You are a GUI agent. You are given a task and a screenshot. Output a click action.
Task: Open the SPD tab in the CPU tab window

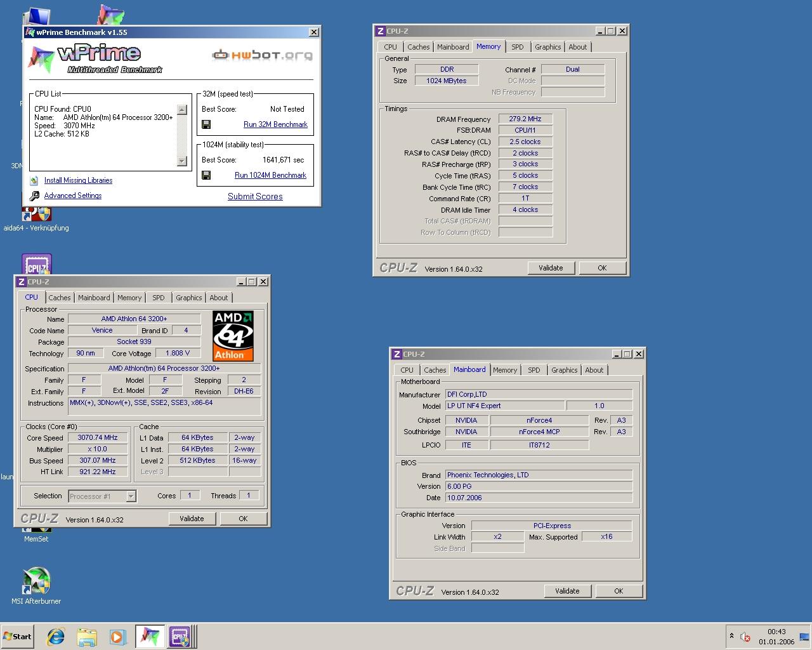coord(159,298)
